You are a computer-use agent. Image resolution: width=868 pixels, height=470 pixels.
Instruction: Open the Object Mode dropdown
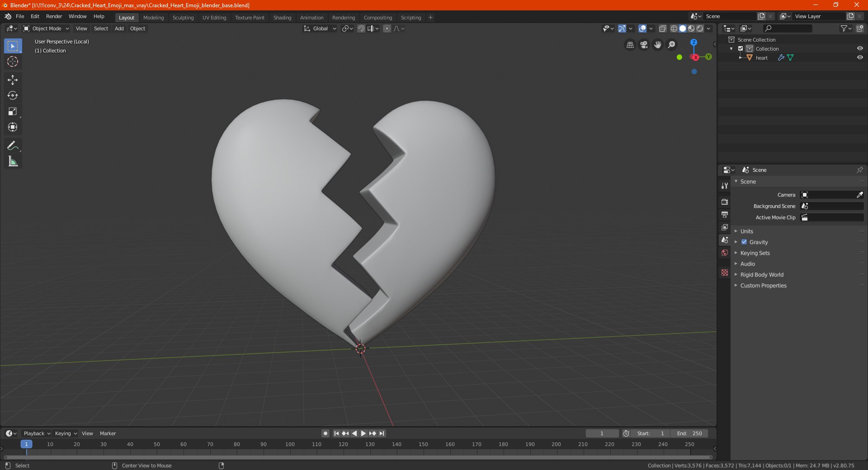coord(46,28)
